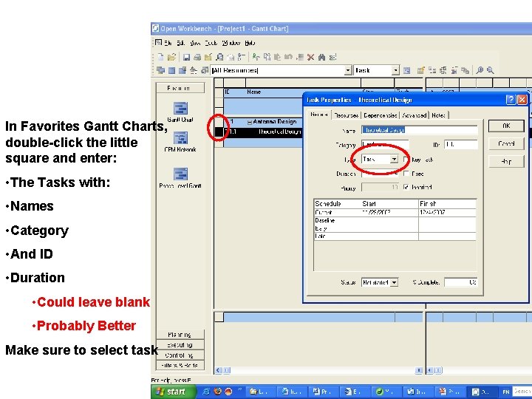Click the red X Delete toolbar icon

(x=310, y=58)
